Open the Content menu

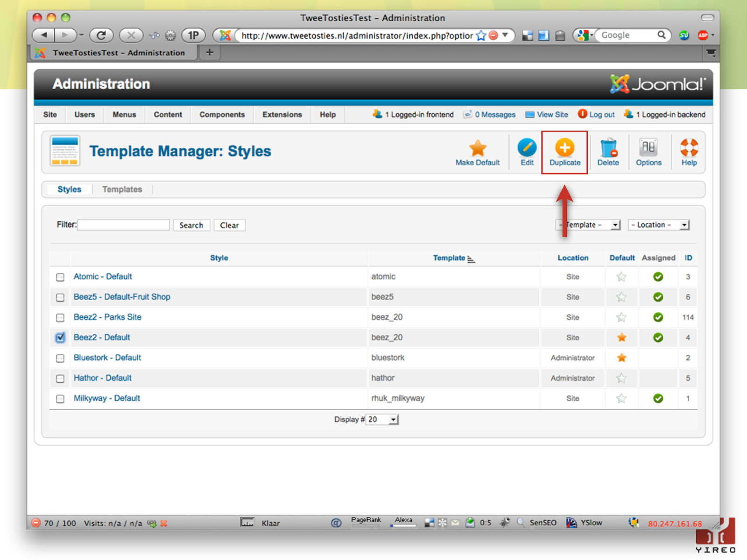(x=168, y=114)
